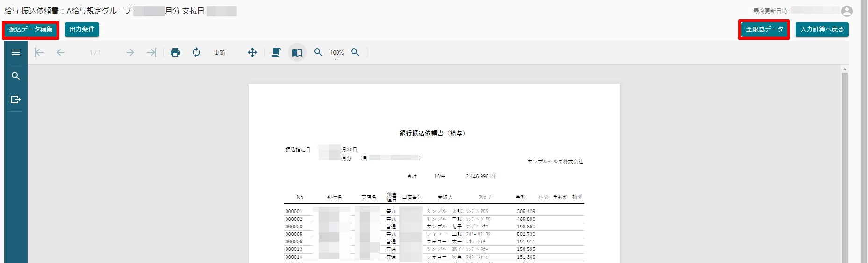Click recipient name フォロー 太一
Screen dimensions: 868x263
point(444,242)
